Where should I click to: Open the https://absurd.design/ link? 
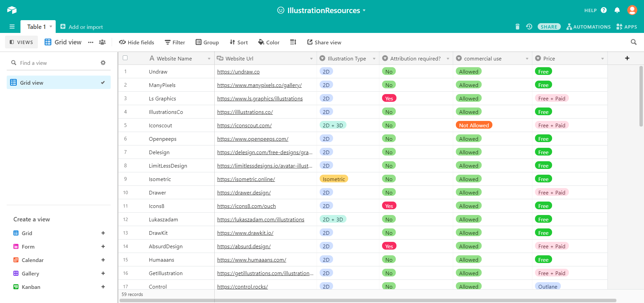(244, 246)
